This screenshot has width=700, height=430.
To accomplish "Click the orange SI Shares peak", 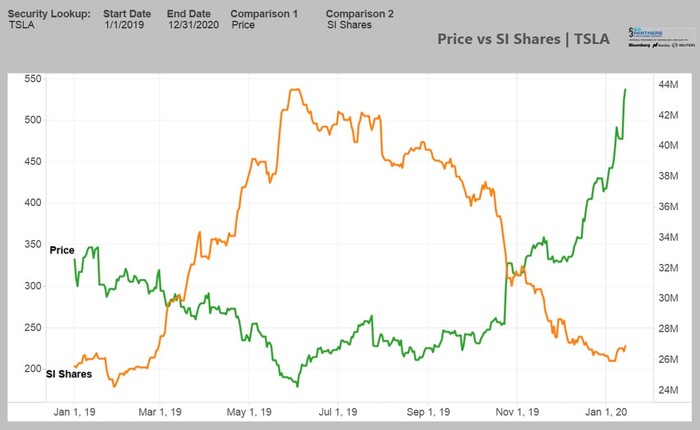I will click(296, 90).
